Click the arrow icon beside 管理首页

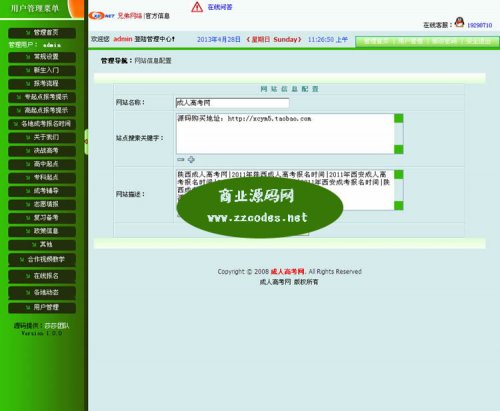tap(28, 33)
